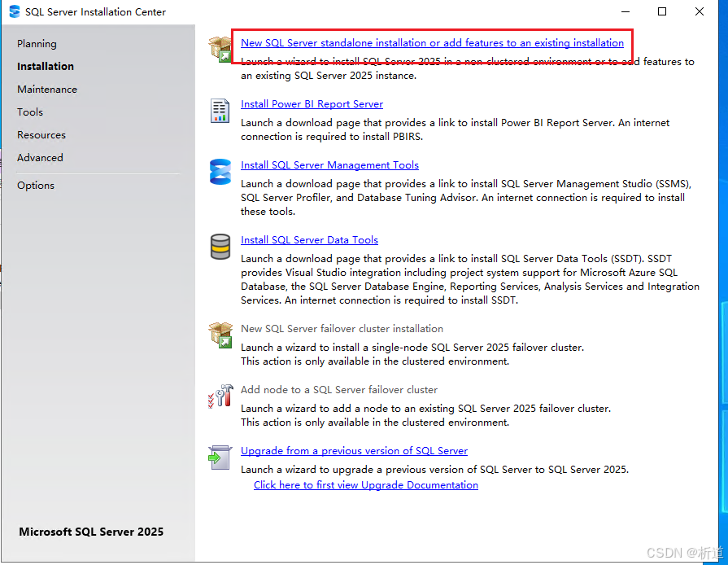Click the add node tools icon

pyautogui.click(x=220, y=396)
